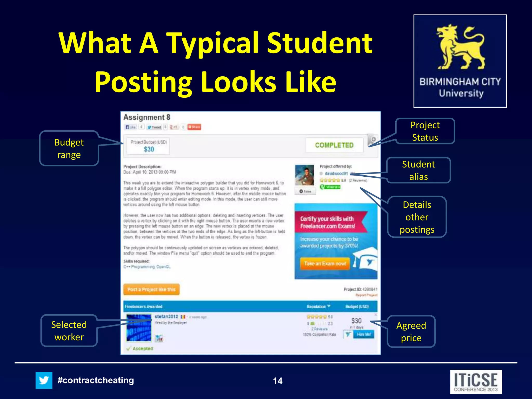The height and width of the screenshot is (399, 532).
Task: Click stefan2012's 2 Reviews link
Action: pos(320,329)
